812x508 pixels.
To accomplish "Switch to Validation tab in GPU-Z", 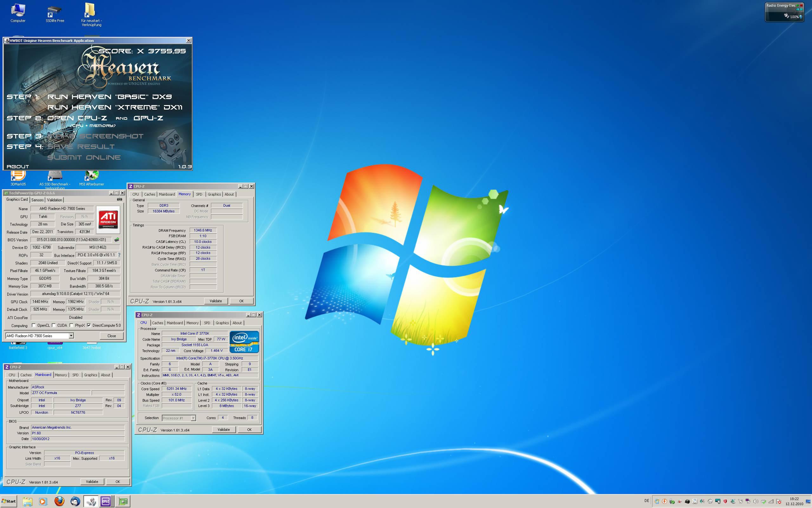I will [54, 200].
